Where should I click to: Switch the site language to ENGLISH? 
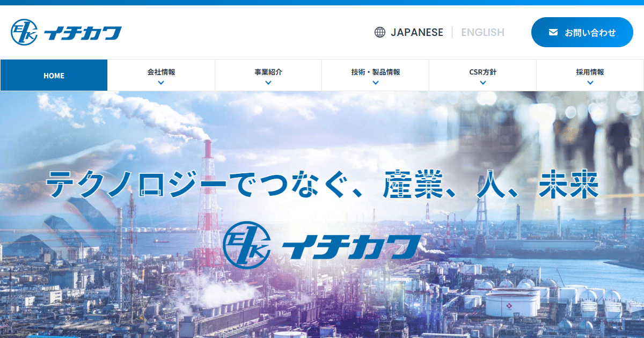[482, 32]
